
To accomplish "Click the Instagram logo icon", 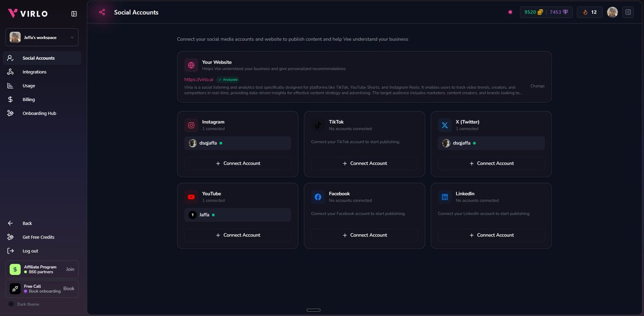I will (191, 125).
